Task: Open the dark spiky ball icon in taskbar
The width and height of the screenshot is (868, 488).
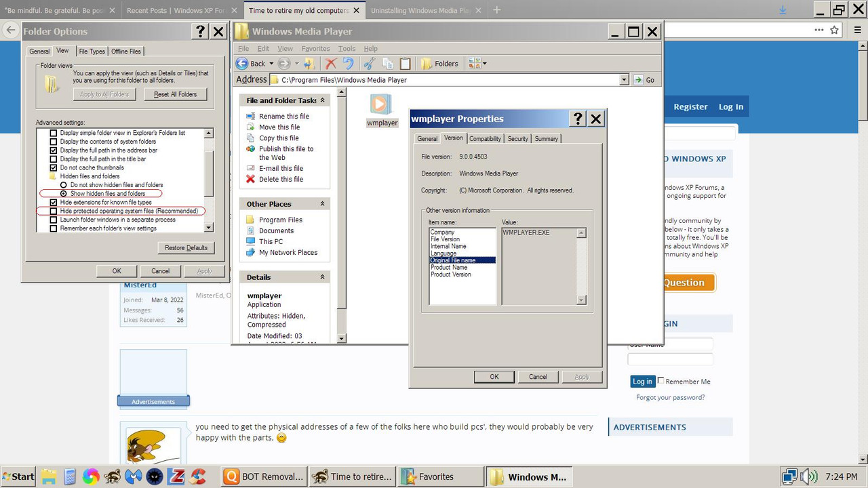Action: [x=155, y=476]
